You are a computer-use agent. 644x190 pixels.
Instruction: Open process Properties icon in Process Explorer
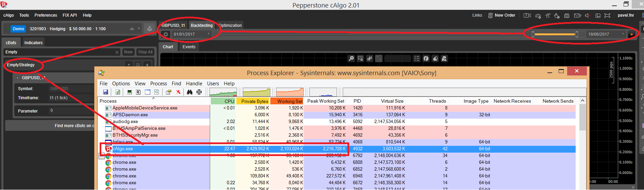pyautogui.click(x=168, y=92)
